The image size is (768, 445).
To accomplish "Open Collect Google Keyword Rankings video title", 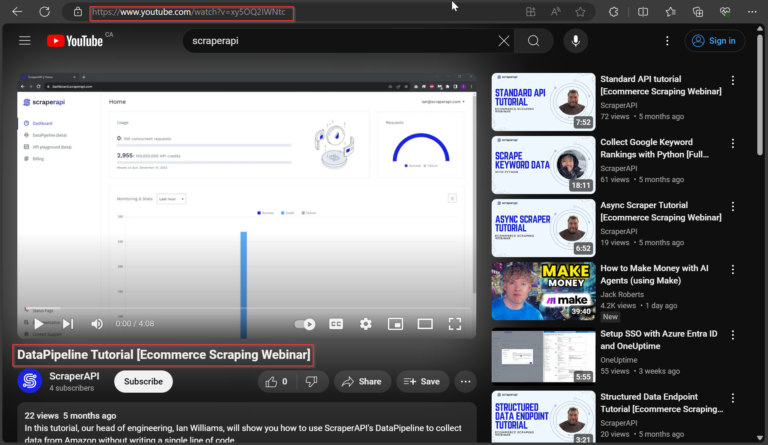I will click(654, 148).
